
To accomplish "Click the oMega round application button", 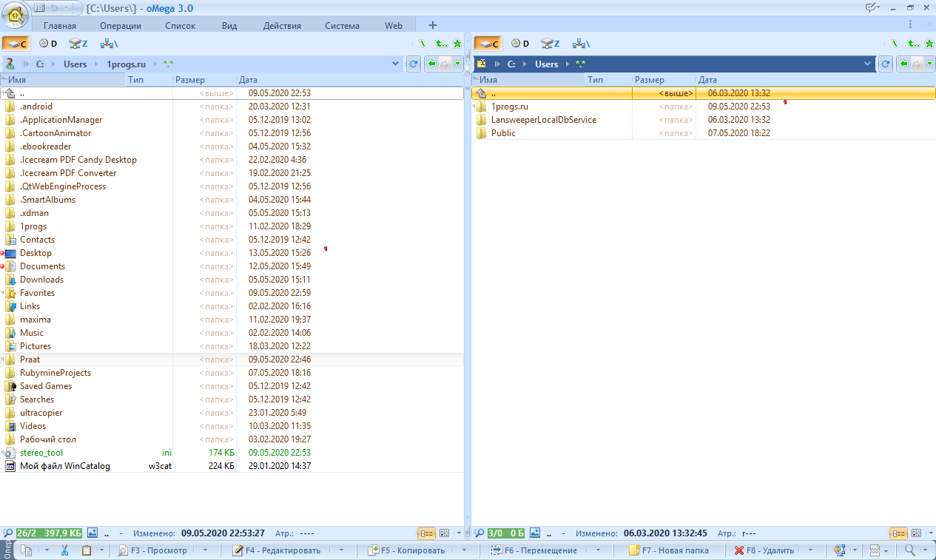I will tap(15, 15).
